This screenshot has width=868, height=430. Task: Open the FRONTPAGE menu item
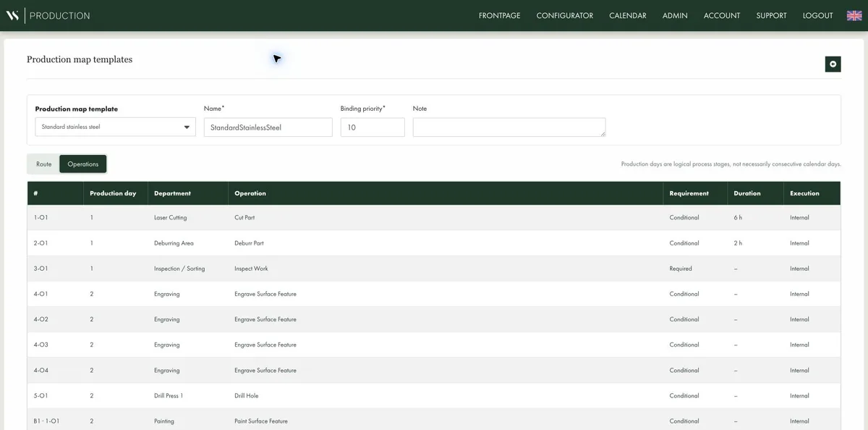point(499,15)
